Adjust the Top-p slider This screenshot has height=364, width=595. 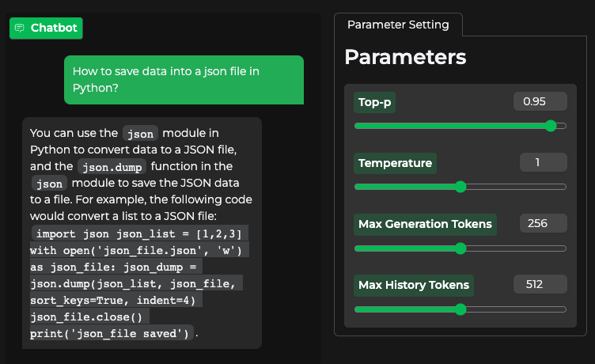click(x=460, y=126)
